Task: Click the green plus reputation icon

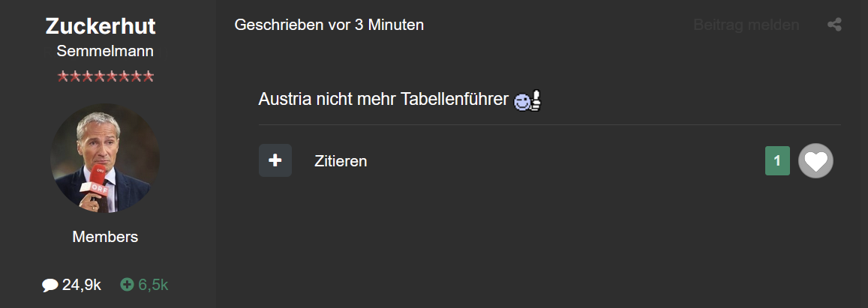Action: pos(128,285)
